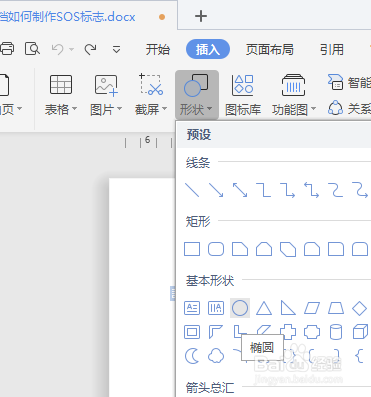Switch to the SOS标志.docx document tab
The height and width of the screenshot is (397, 371).
point(68,16)
